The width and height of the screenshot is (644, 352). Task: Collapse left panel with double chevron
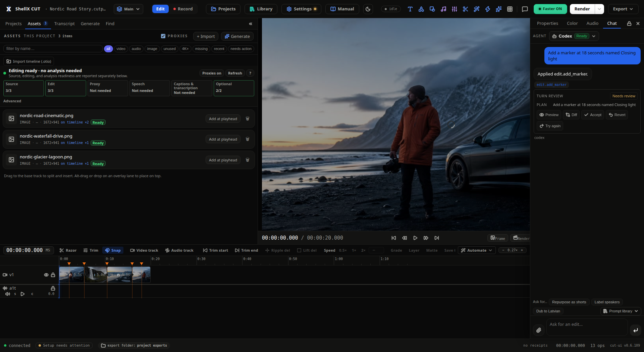(251, 24)
